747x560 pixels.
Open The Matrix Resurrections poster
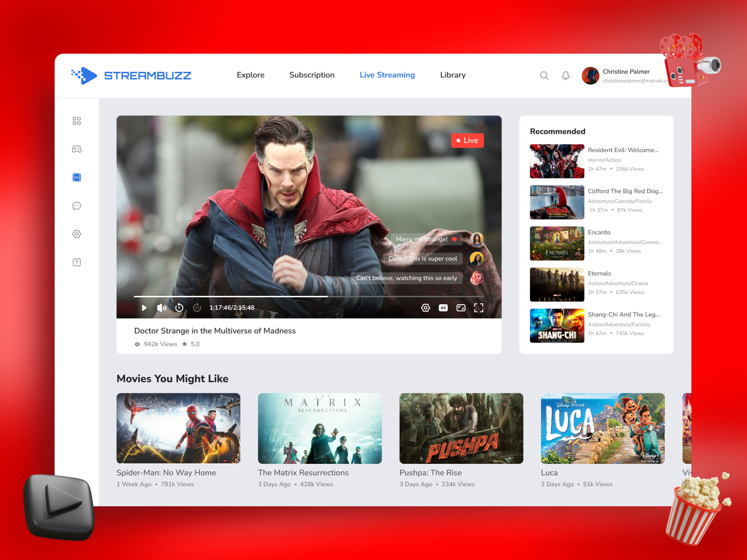[x=320, y=428]
